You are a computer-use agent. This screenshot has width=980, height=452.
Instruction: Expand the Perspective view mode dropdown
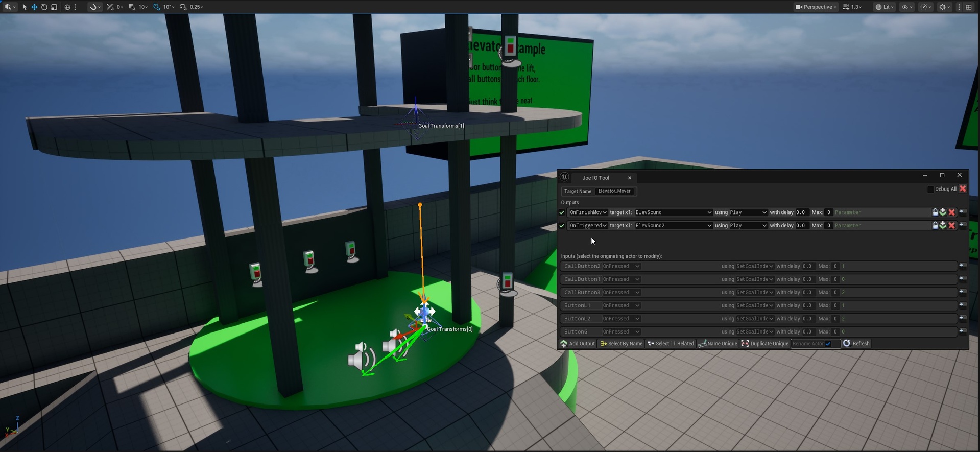pos(816,7)
